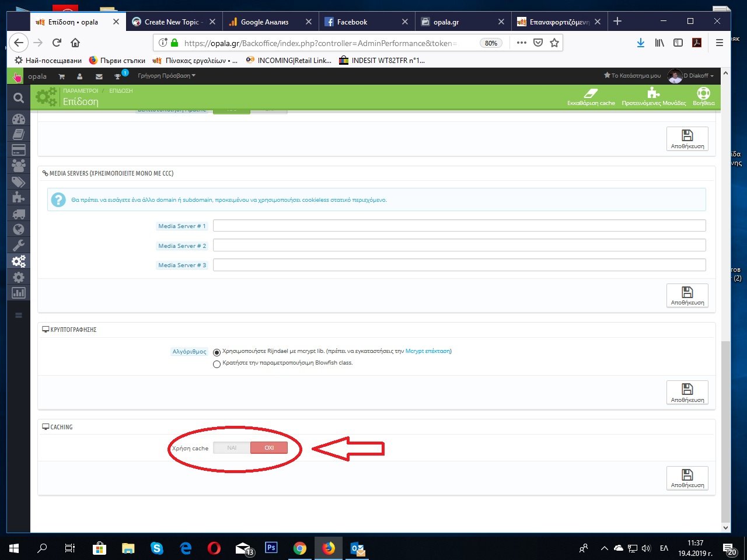Viewport: 747px width, 560px height.
Task: Open the sidebar search magnifier
Action: (x=19, y=98)
